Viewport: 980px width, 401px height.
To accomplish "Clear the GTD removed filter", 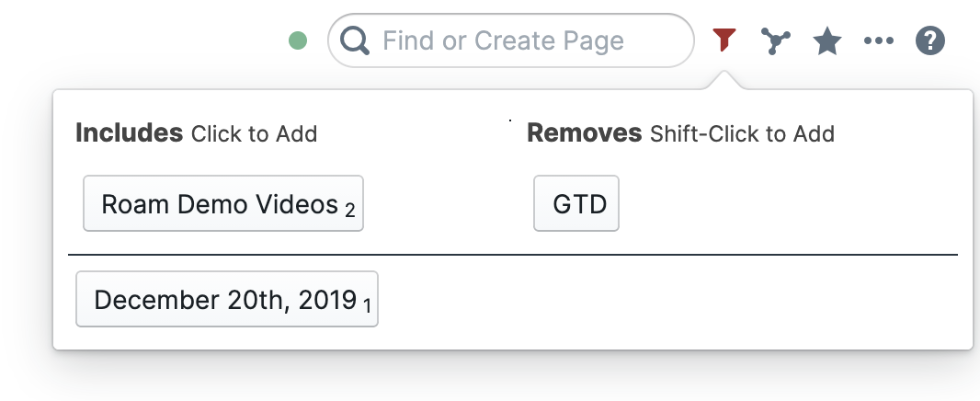I will [576, 203].
